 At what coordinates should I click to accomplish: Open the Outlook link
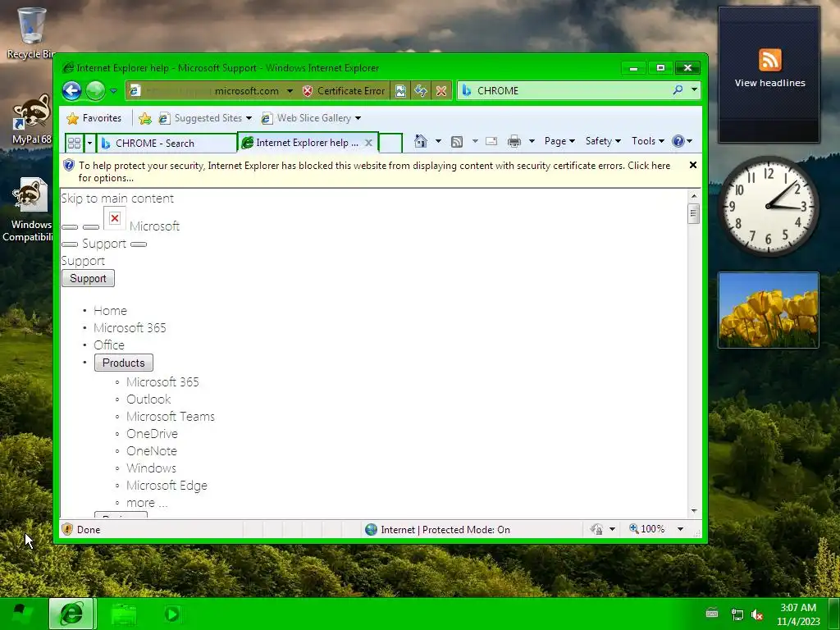[148, 399]
